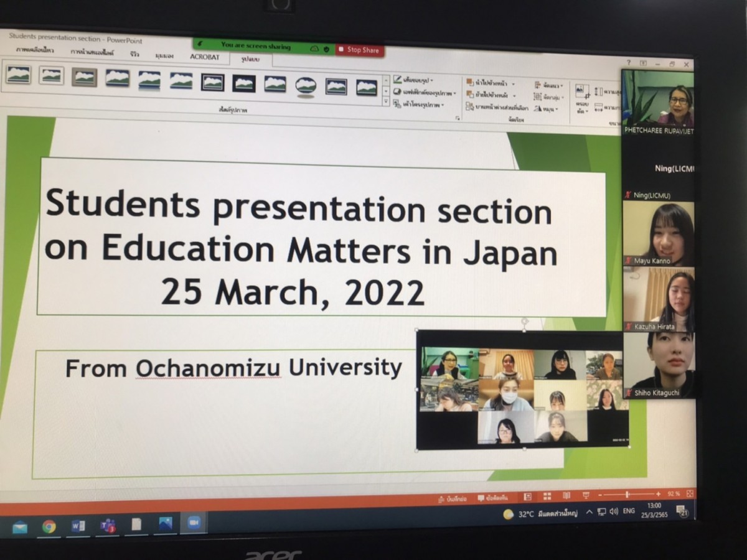
Task: Open the volume control in system tray
Action: (614, 511)
